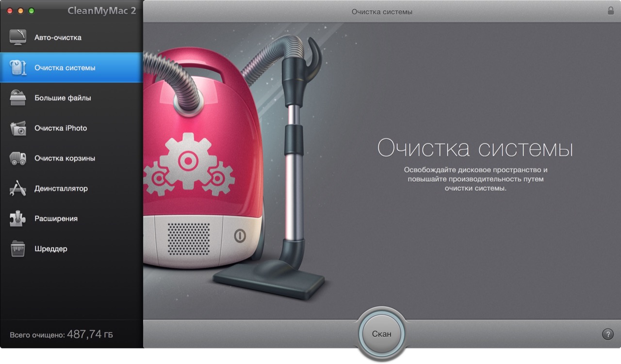
Task: Click the Шреддер label text
Action: (x=50, y=249)
